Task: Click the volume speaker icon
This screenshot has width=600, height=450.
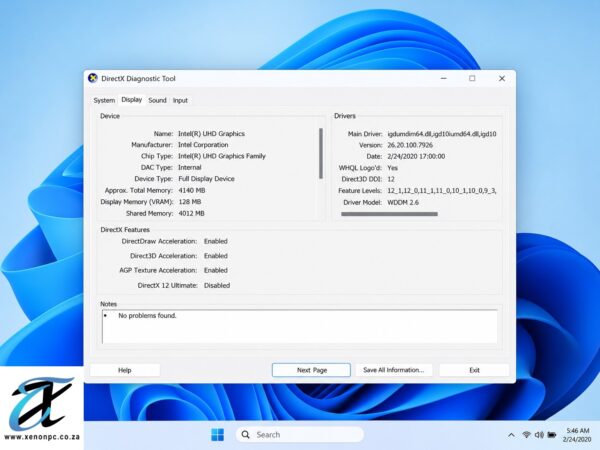Action: pyautogui.click(x=539, y=435)
